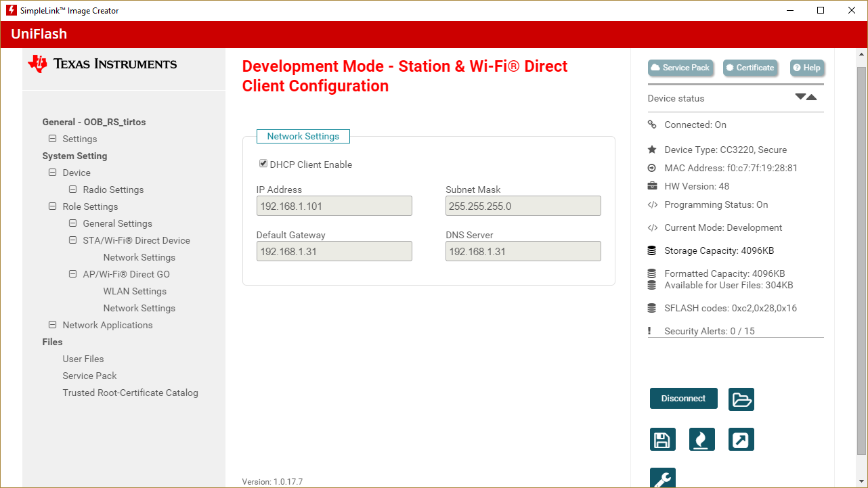Open Network Settings under AP/Wi-Fi Direct GO
This screenshot has height=488, width=868.
pos(139,308)
